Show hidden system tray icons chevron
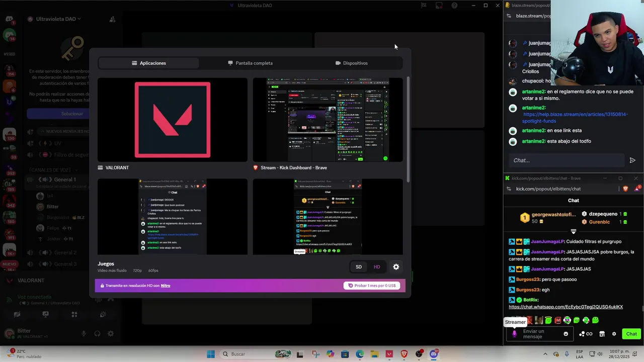644x362 pixels. (x=545, y=354)
